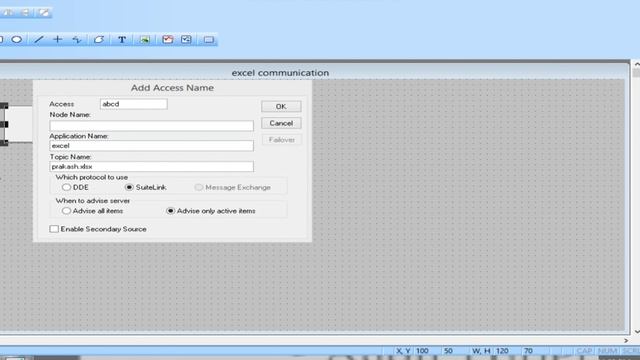
Task: Click the empty Node Name field
Action: 151,126
